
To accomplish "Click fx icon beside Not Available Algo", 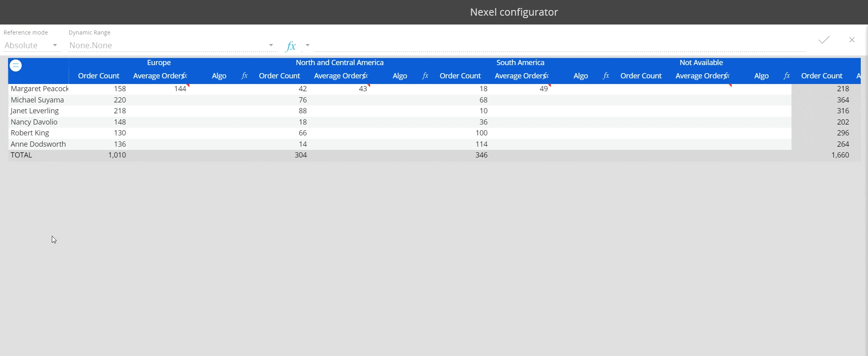I will click(x=786, y=76).
